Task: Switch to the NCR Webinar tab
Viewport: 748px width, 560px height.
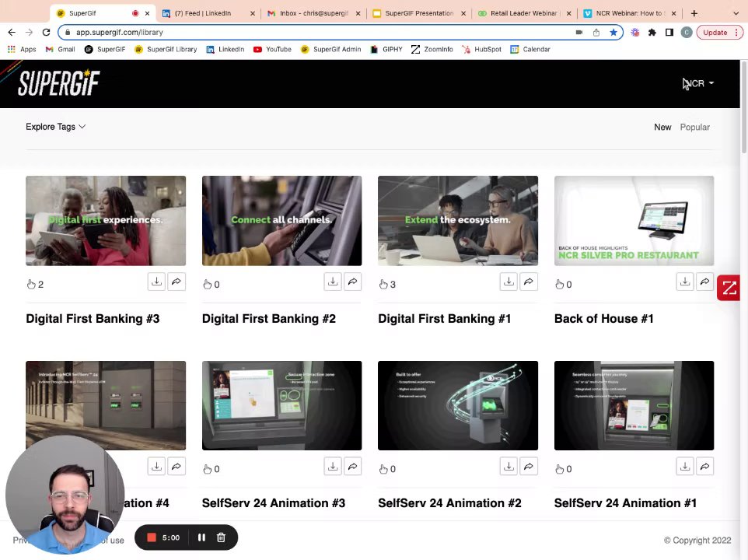Action: click(630, 13)
